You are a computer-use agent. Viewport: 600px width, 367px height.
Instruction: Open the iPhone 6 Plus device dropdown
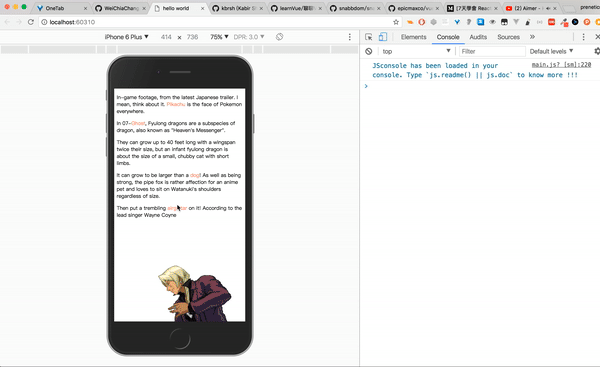(x=126, y=37)
